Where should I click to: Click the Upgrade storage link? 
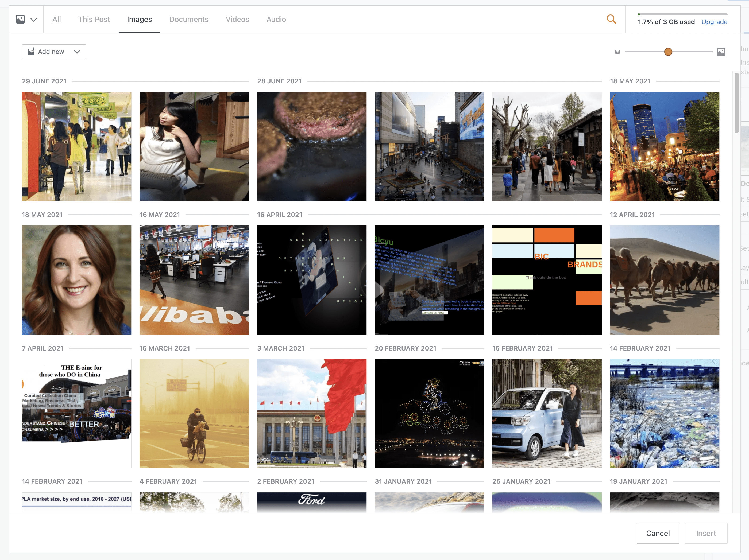714,22
